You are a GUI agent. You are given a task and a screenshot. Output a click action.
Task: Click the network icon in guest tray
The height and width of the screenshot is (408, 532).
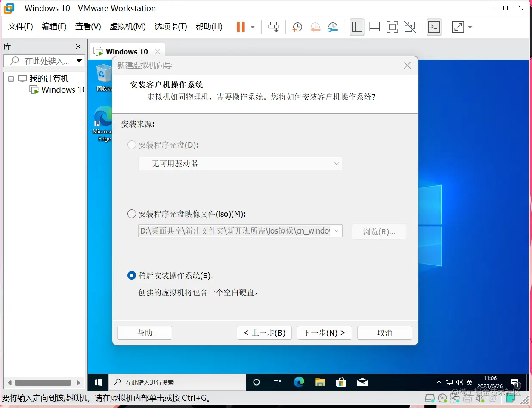449,382
